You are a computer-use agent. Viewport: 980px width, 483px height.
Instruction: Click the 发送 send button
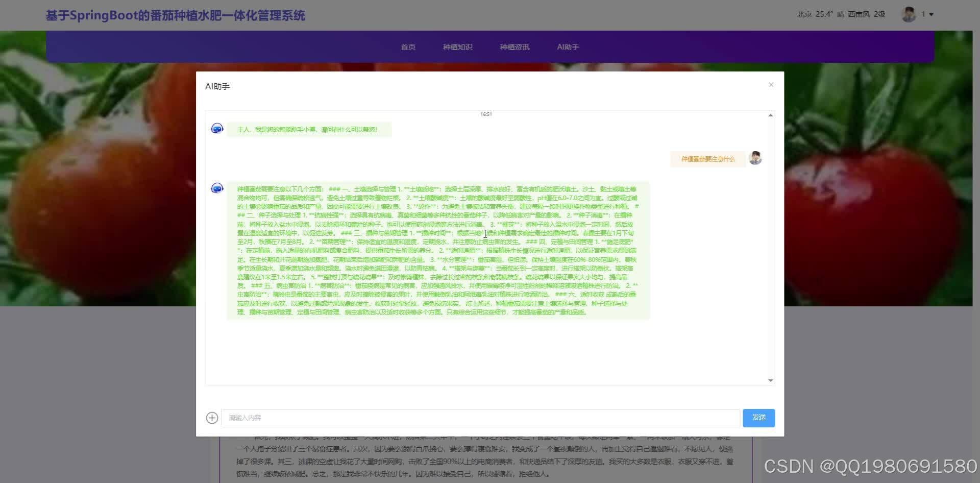[x=758, y=418]
